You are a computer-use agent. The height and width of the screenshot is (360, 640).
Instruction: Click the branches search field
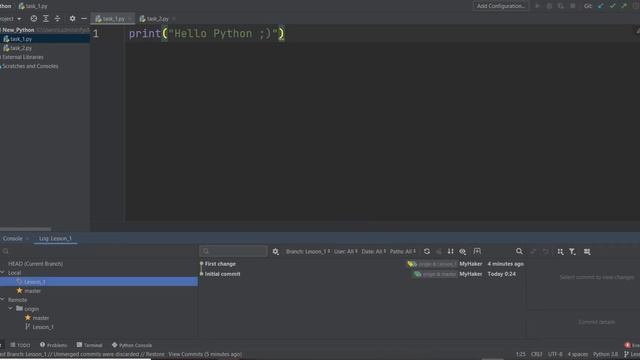point(98,251)
